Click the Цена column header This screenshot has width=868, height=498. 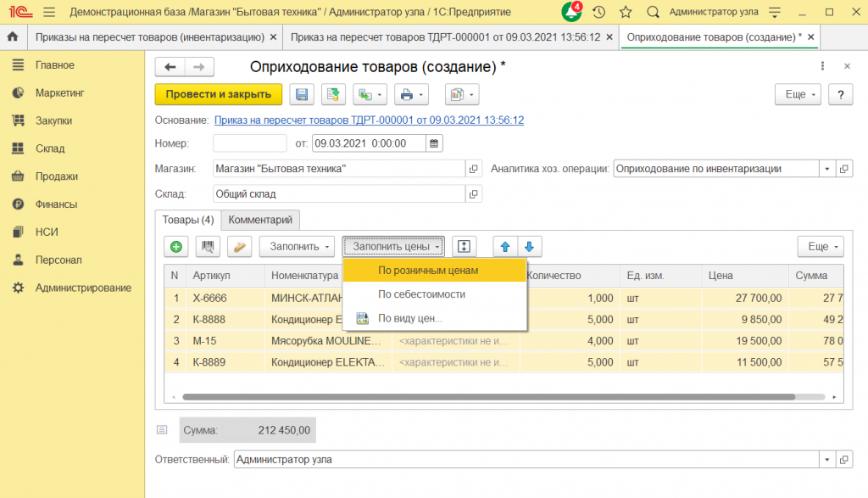745,276
